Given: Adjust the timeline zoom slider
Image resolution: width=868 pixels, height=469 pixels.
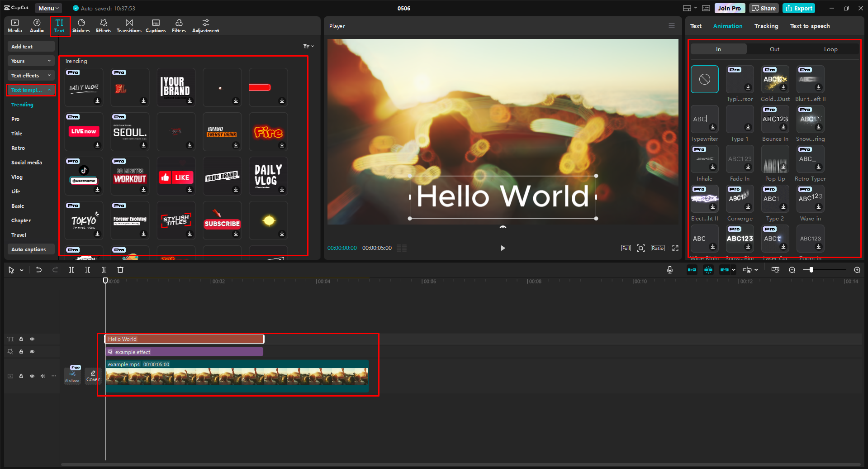Looking at the screenshot, I should (x=811, y=270).
